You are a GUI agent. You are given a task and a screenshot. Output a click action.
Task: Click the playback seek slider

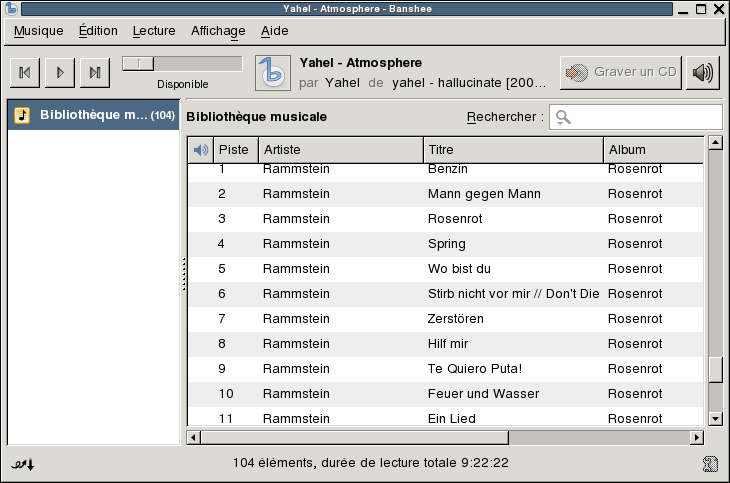point(182,63)
